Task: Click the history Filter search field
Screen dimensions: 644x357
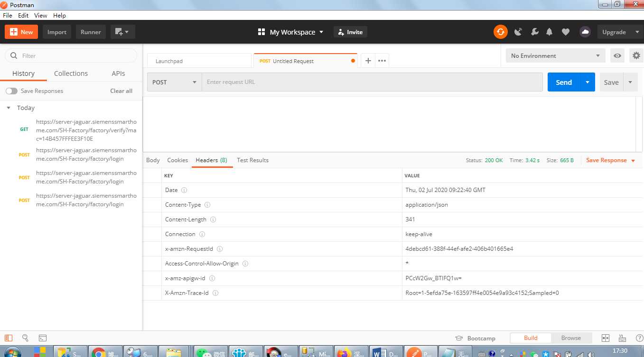Action: [71, 55]
